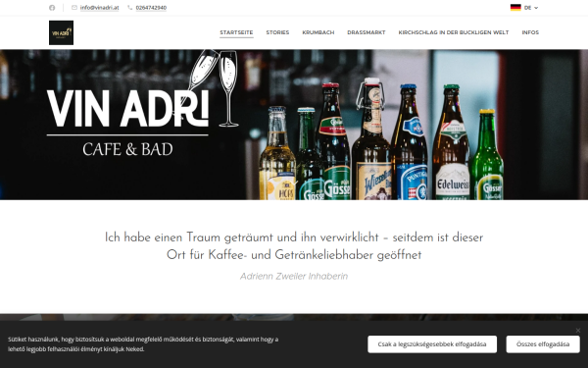
Task: Go to the Startseite menu item
Action: [236, 32]
